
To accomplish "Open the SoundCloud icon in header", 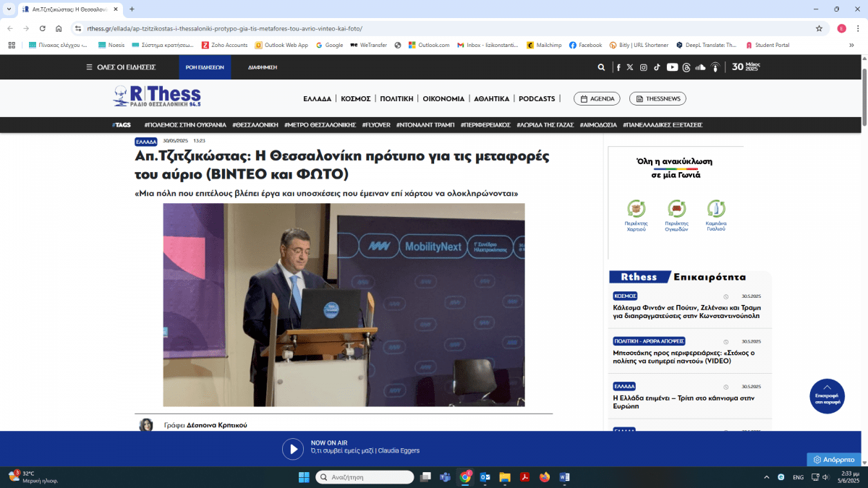I will coord(700,67).
